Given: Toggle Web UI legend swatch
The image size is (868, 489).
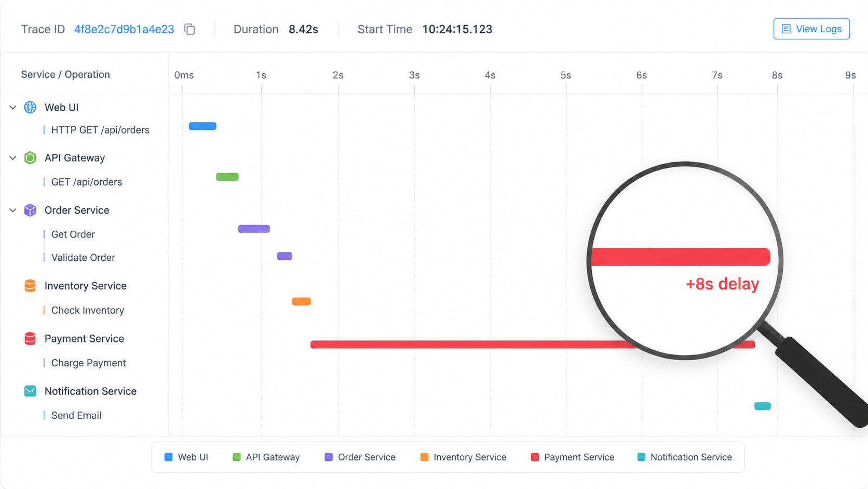Looking at the screenshot, I should click(x=168, y=457).
